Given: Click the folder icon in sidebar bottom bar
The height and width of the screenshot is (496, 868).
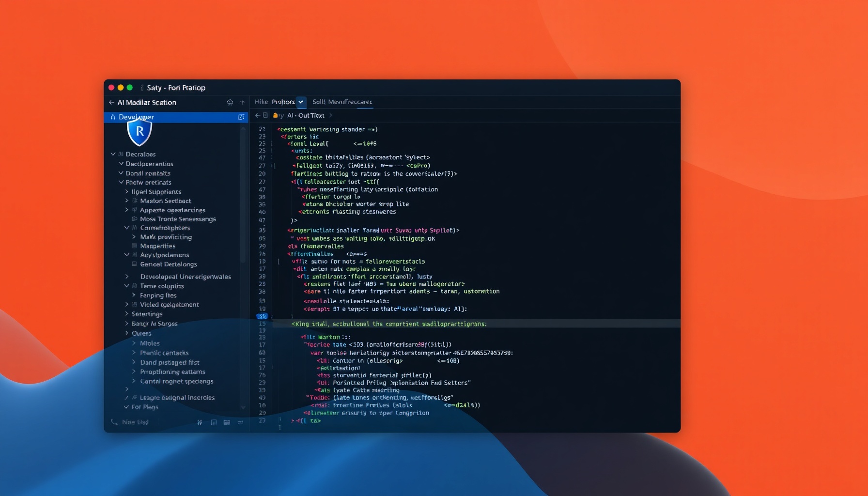Looking at the screenshot, I should point(227,422).
